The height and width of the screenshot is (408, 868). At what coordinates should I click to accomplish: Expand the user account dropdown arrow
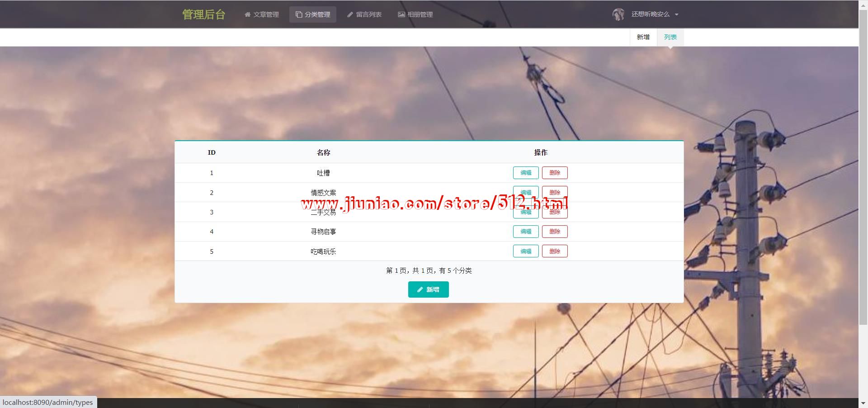tap(677, 14)
